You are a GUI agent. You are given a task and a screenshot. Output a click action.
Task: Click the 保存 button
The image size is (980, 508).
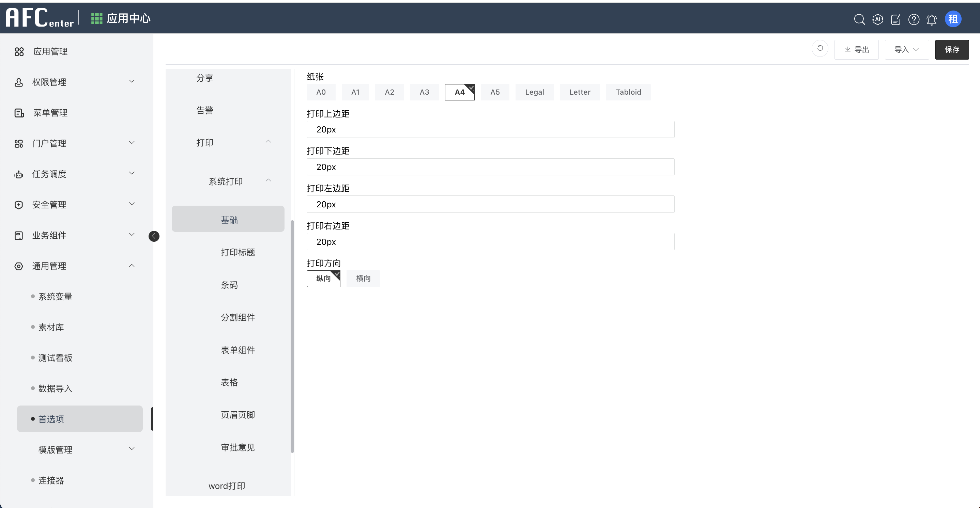(951, 49)
